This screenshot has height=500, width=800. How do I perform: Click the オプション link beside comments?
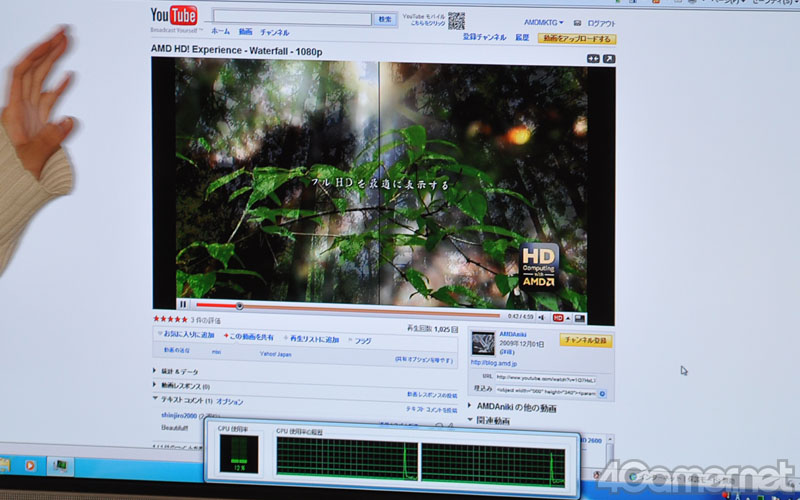[x=229, y=402]
